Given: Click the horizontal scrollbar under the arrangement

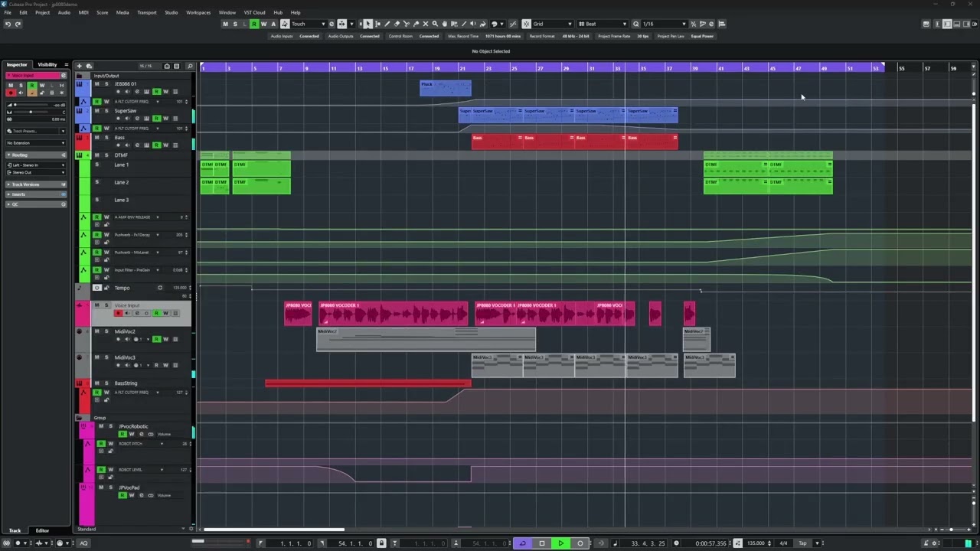Looking at the screenshot, I should [274, 530].
